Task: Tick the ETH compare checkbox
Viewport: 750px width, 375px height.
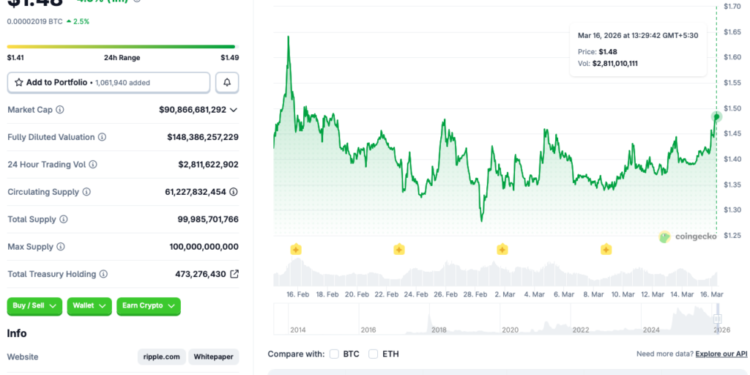Action: (373, 354)
